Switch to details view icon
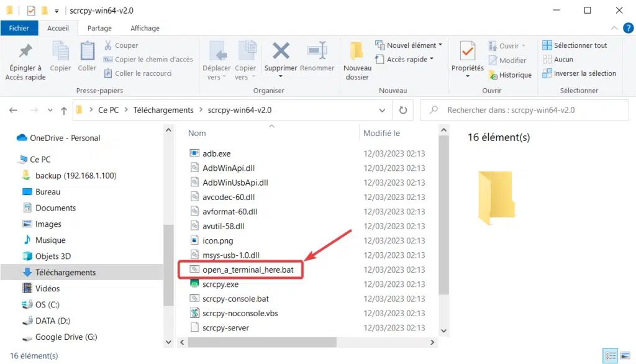Viewport: 636px width, 364px height. tap(610, 355)
